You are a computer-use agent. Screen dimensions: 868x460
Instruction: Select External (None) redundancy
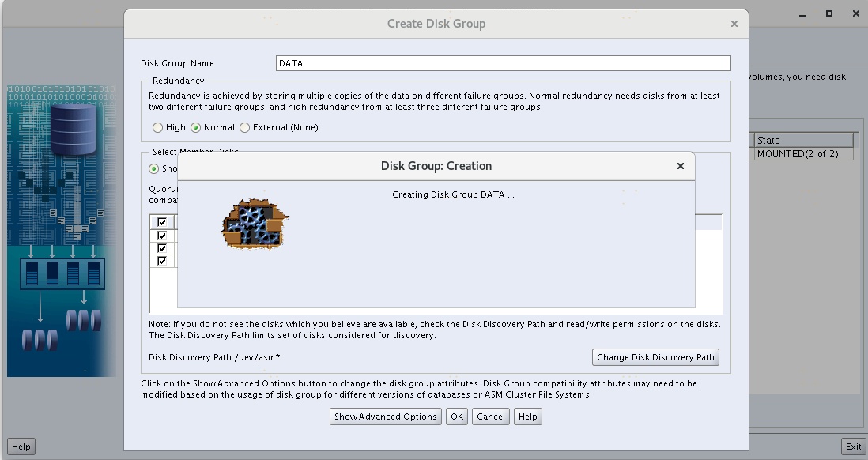pos(245,127)
